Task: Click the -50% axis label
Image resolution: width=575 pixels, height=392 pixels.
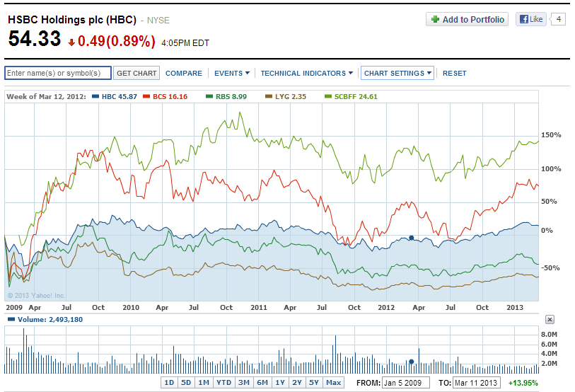Action: [550, 267]
